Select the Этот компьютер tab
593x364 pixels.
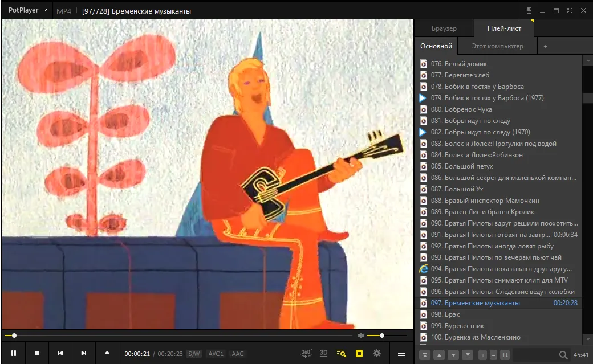click(x=497, y=46)
